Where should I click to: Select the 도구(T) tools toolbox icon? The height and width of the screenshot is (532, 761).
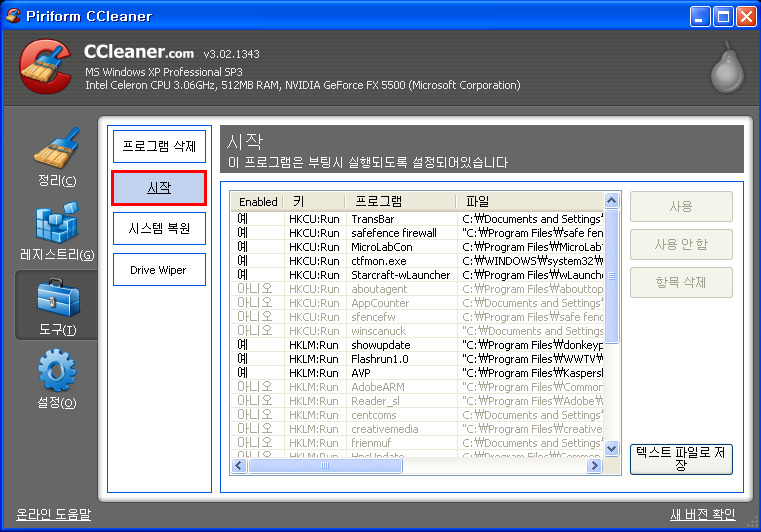tap(57, 306)
